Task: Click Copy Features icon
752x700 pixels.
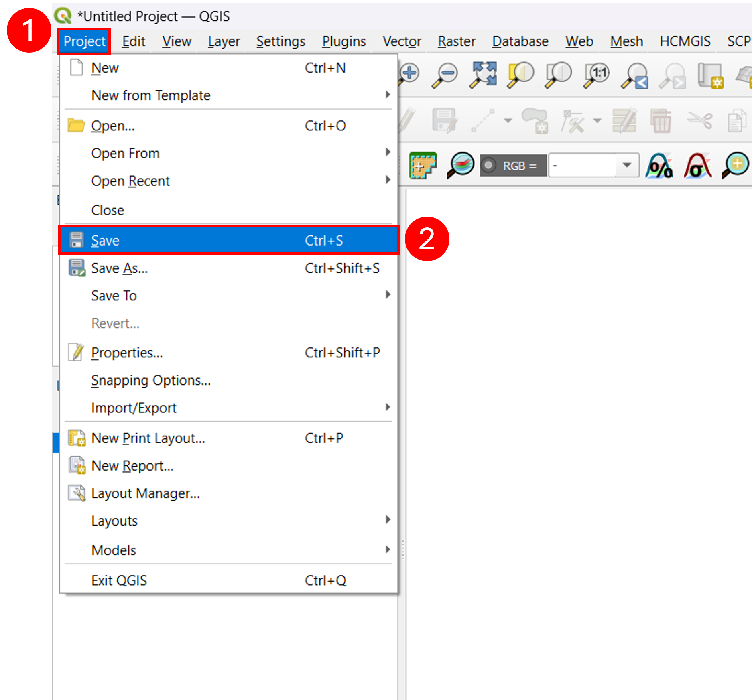Action: [737, 120]
